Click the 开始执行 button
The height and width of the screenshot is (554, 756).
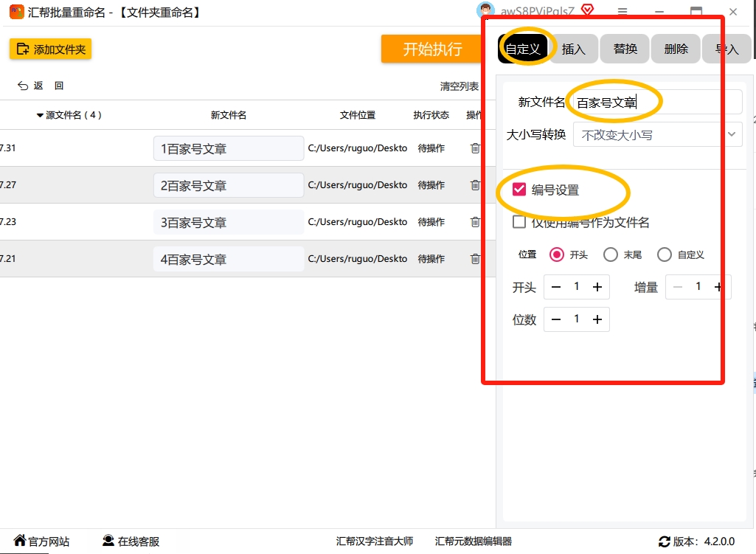click(432, 49)
